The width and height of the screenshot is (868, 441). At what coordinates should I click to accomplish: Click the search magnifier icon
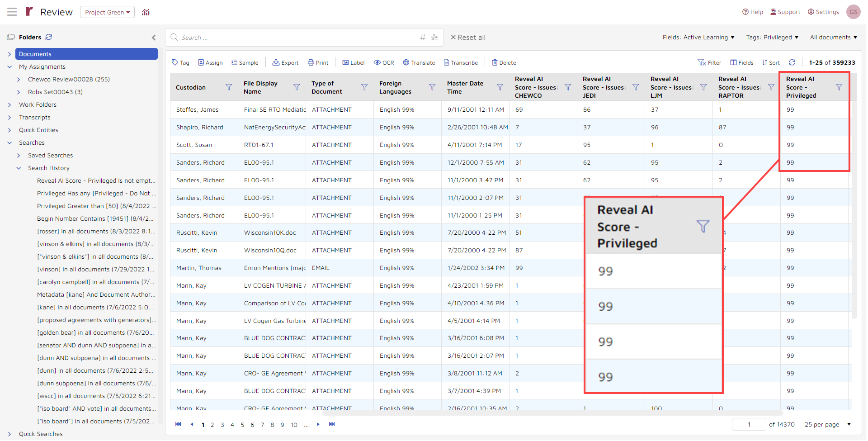point(174,37)
